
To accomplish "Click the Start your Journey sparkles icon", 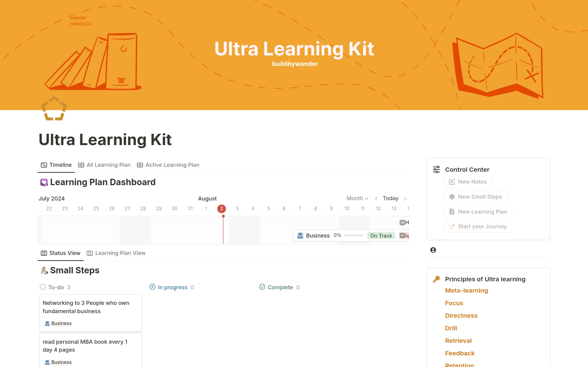I will click(x=452, y=227).
